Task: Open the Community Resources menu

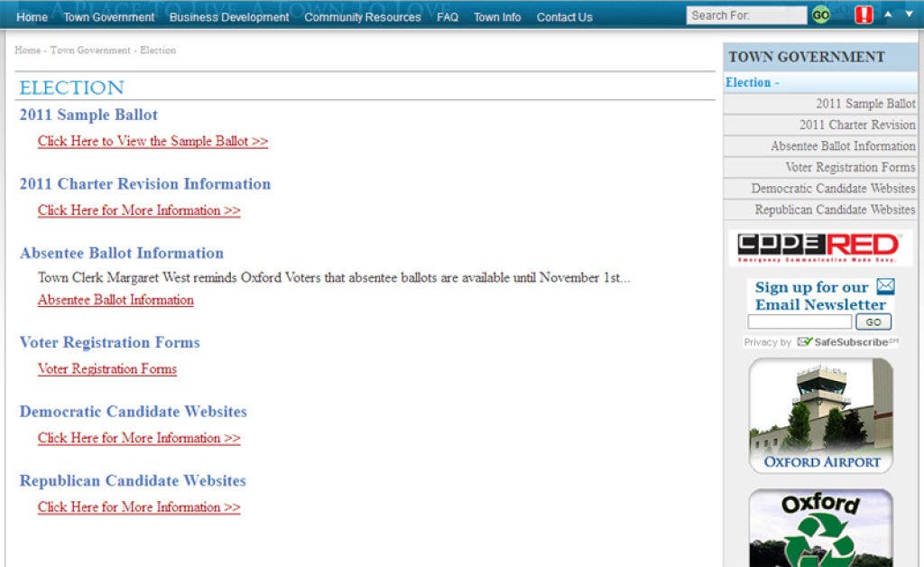Action: pos(362,17)
